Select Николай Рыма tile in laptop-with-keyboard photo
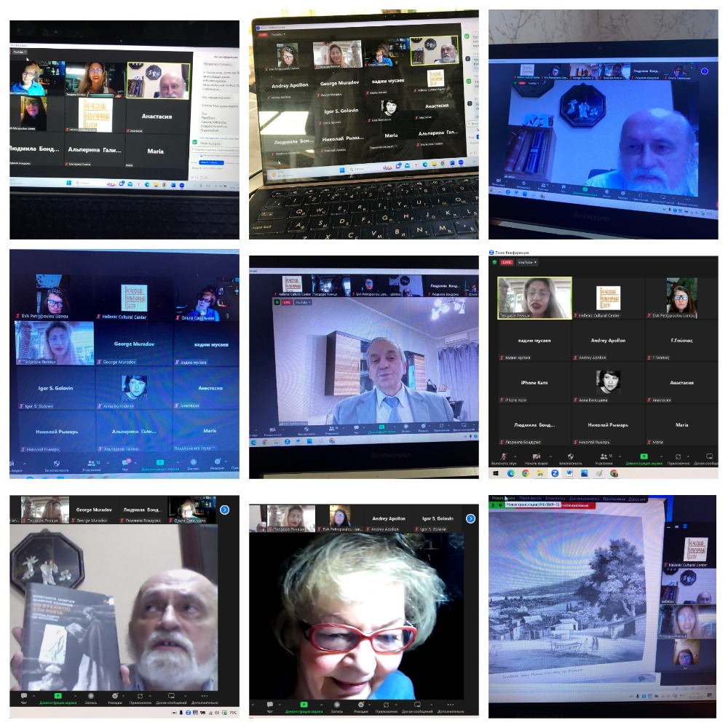728x728 pixels. 343,141
